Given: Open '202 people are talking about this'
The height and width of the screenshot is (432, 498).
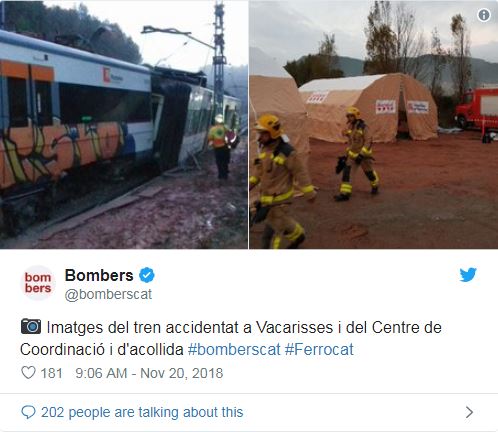Looking at the screenshot, I should [x=142, y=412].
